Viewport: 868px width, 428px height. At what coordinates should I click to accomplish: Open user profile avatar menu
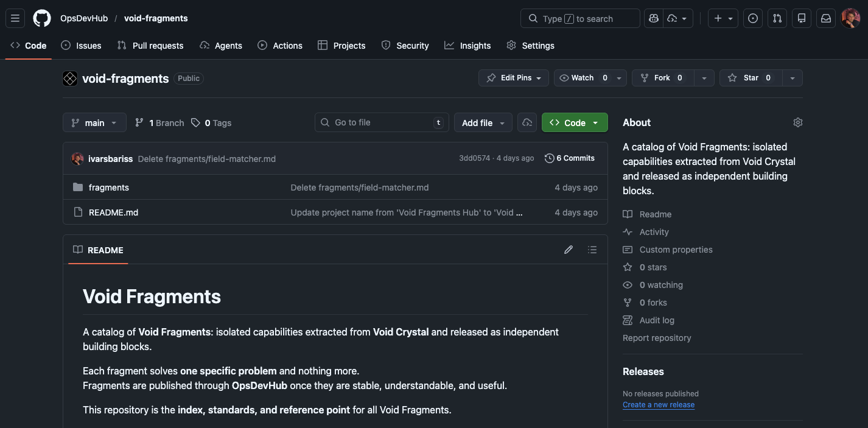(x=850, y=18)
